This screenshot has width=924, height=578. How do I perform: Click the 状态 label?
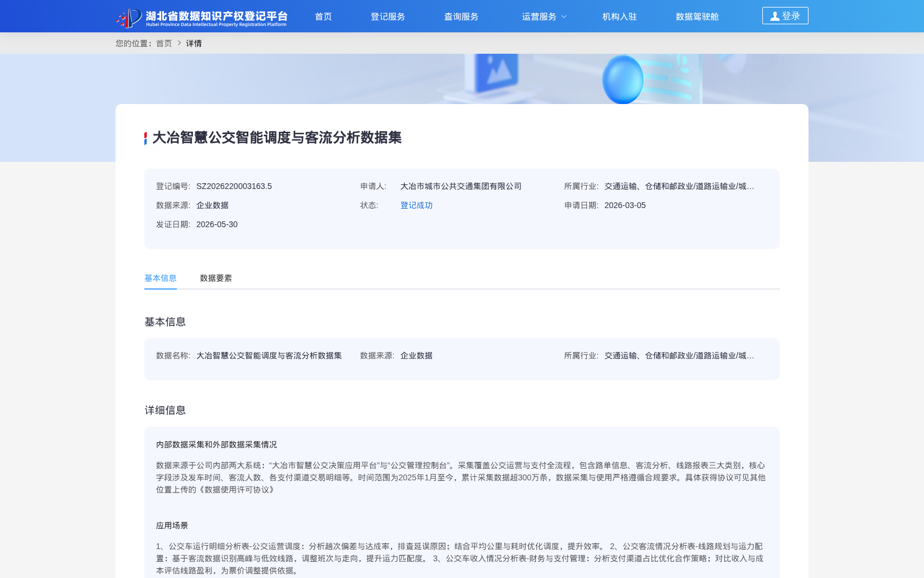click(x=369, y=205)
